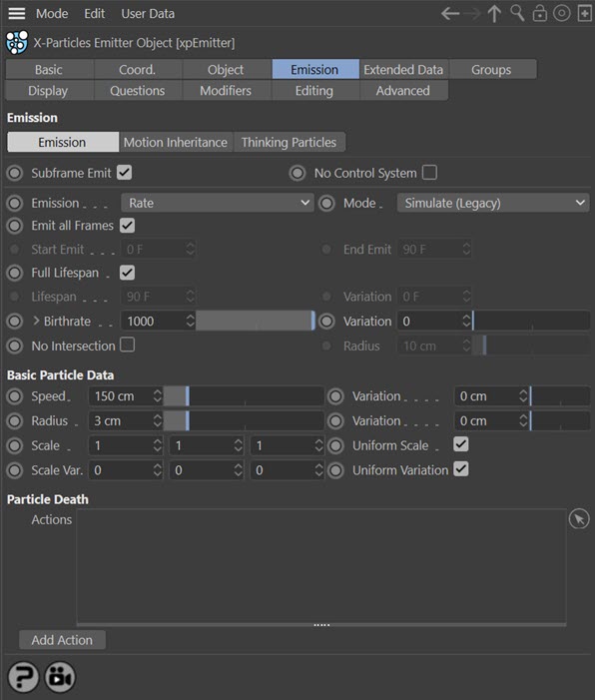The width and height of the screenshot is (595, 700).
Task: Click keyframe dot beside No Intersection
Action: click(15, 346)
